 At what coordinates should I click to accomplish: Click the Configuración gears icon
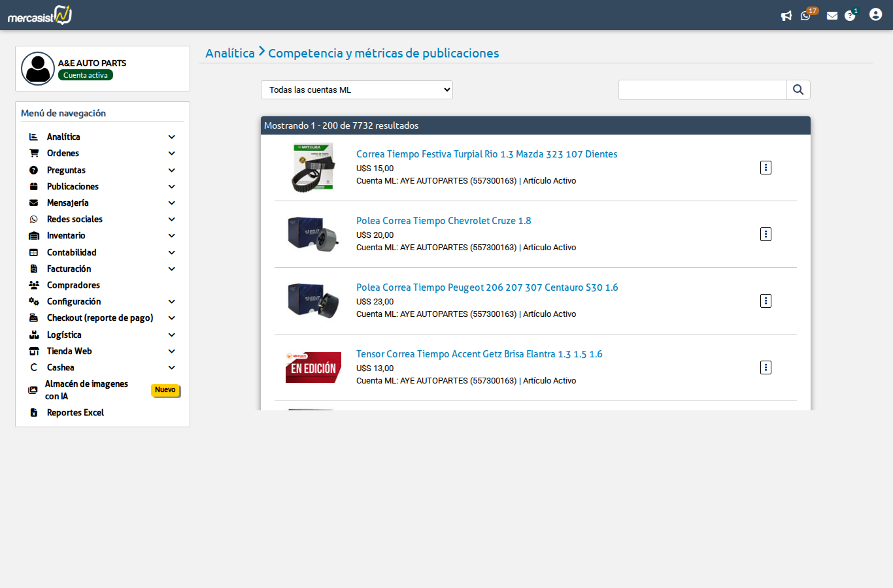(x=33, y=301)
